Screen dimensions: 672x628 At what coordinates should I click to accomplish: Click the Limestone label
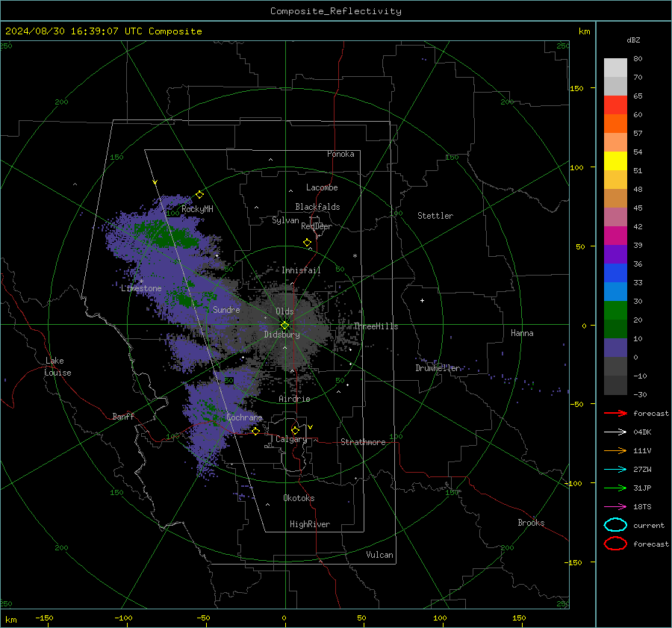pos(141,288)
